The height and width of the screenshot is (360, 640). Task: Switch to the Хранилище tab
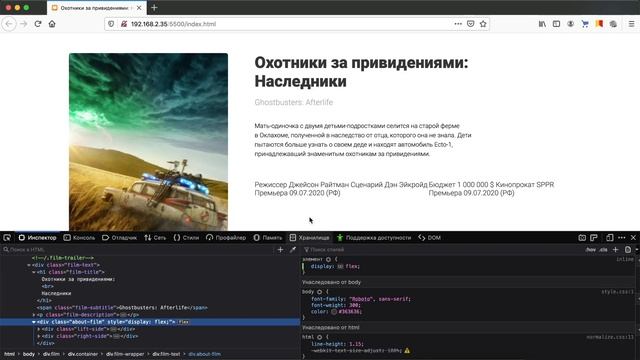(309, 238)
